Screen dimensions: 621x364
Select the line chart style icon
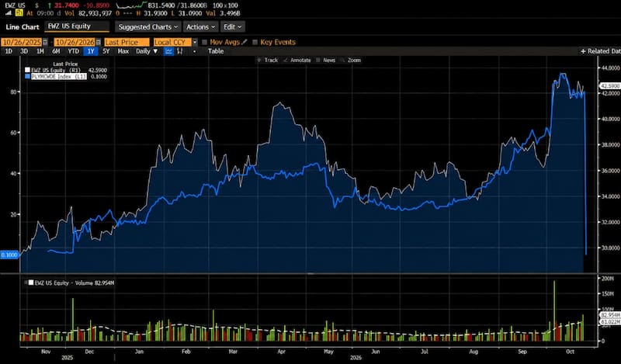(168, 51)
